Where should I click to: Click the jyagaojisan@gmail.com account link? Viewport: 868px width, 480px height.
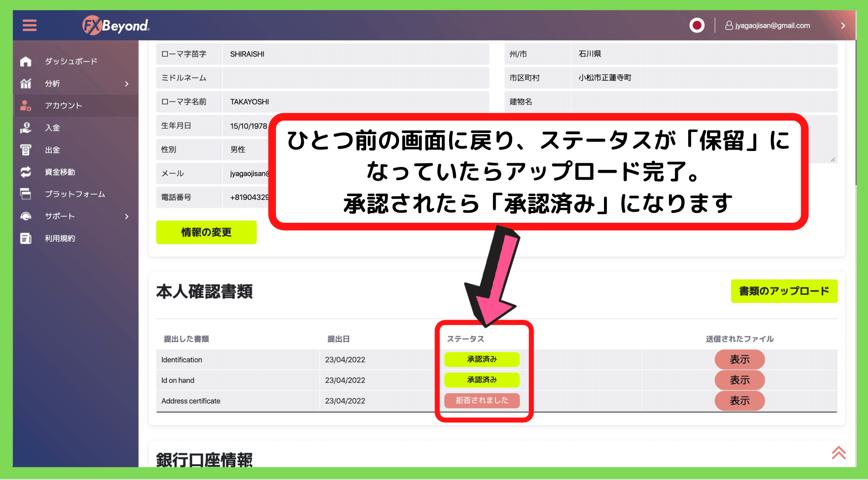(x=772, y=25)
